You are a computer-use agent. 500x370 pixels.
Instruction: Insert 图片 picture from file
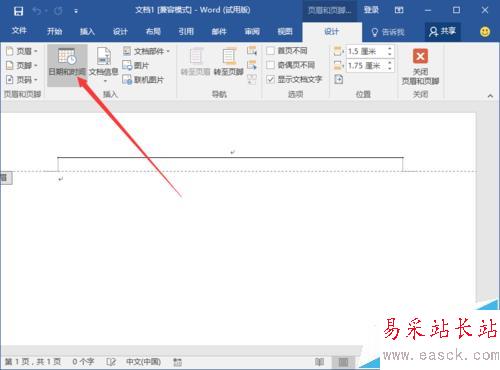136,66
